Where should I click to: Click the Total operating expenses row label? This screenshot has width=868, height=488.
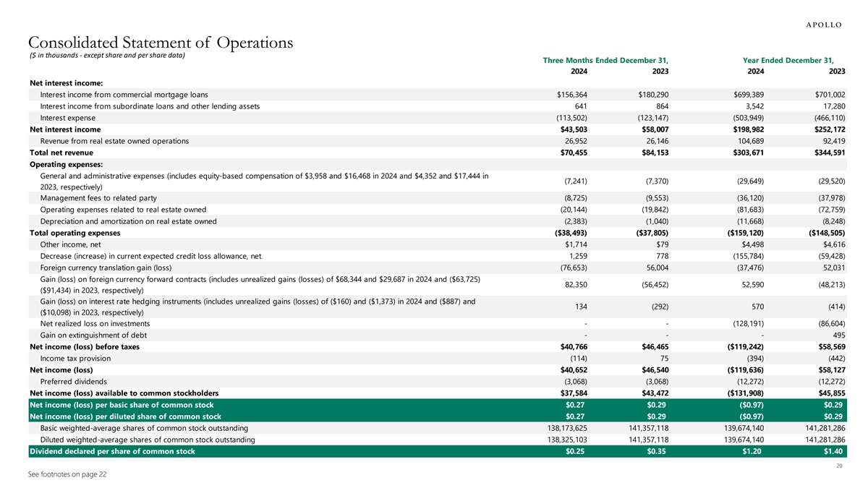click(75, 233)
